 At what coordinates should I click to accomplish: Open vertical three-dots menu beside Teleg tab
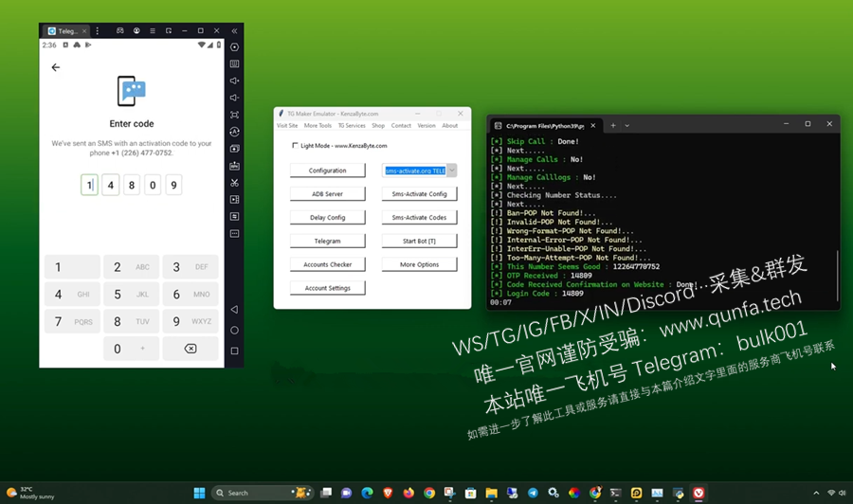[98, 31]
